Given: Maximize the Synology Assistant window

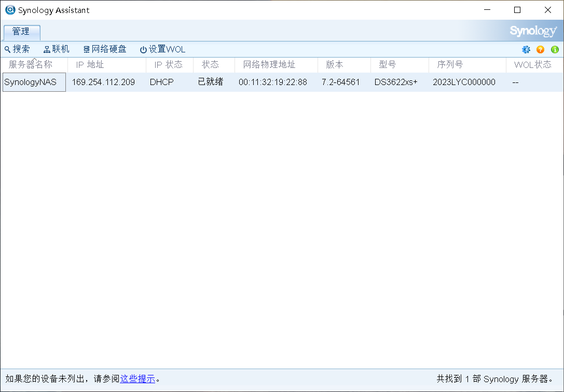Looking at the screenshot, I should tap(517, 10).
